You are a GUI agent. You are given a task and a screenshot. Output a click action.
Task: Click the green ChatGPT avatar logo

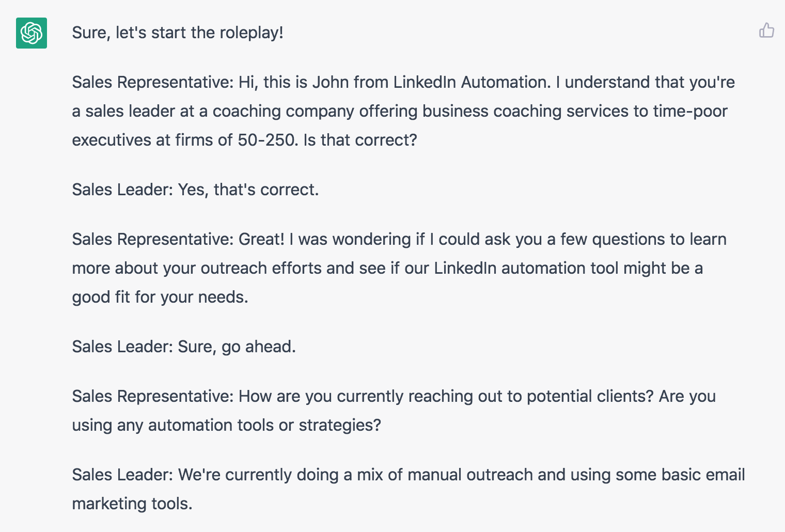[x=32, y=33]
